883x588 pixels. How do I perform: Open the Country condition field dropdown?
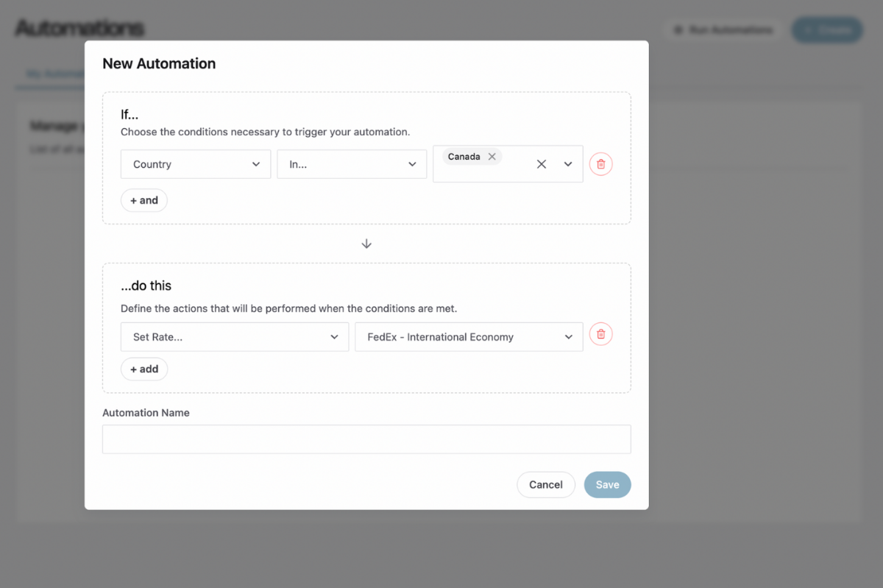pos(196,164)
